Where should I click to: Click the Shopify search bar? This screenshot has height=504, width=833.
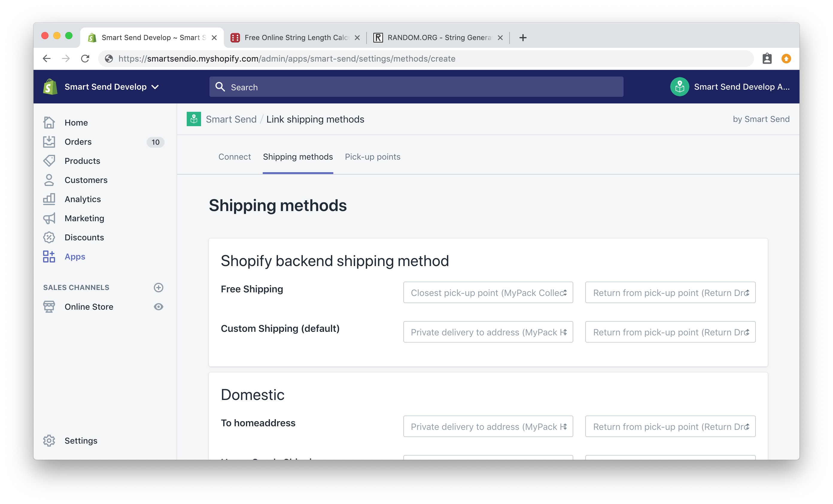point(416,87)
